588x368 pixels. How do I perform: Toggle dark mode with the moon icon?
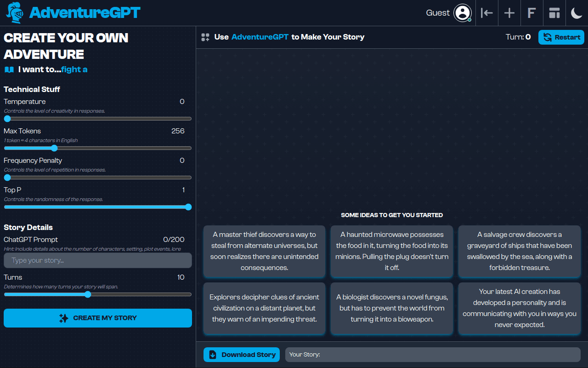[x=577, y=13]
